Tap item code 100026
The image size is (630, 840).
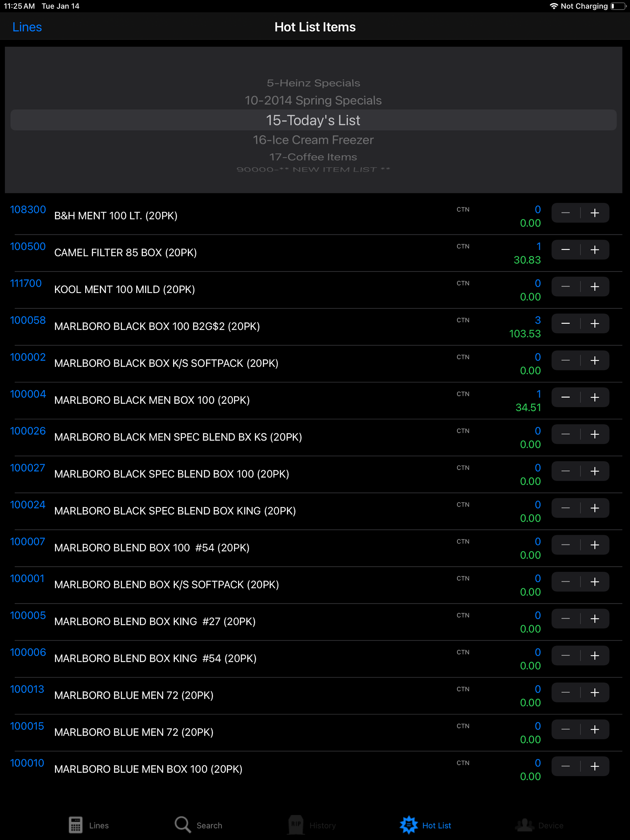(x=28, y=430)
